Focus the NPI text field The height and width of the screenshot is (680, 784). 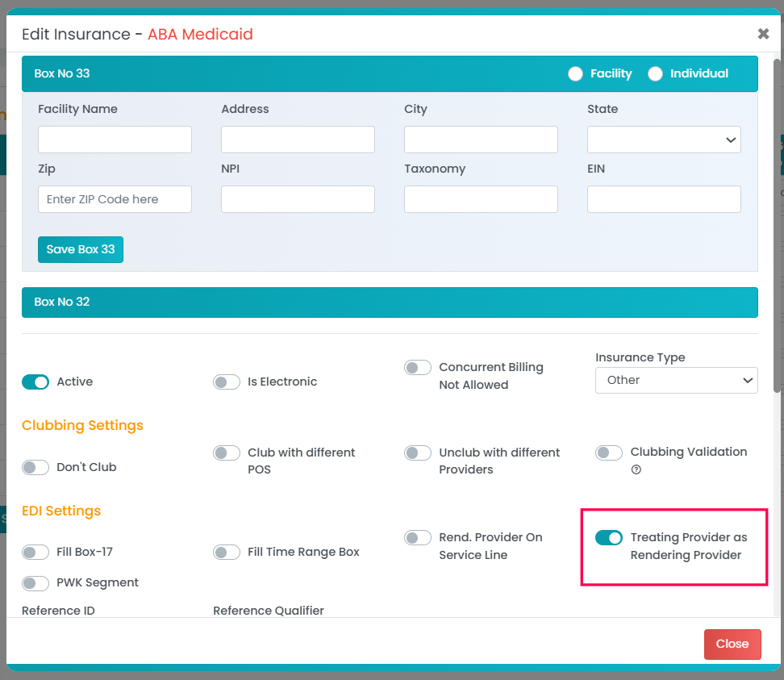(x=298, y=199)
